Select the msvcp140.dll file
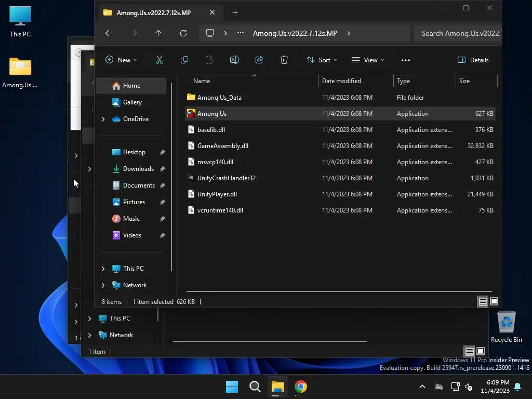 [340, 162]
